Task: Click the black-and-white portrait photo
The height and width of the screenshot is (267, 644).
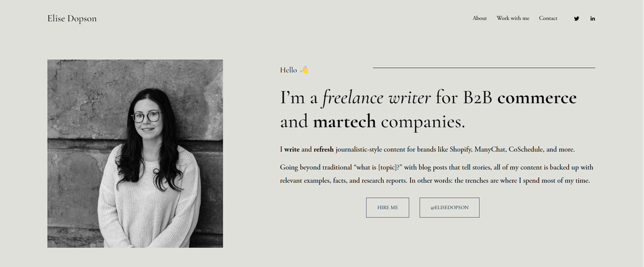Action: coord(135,153)
